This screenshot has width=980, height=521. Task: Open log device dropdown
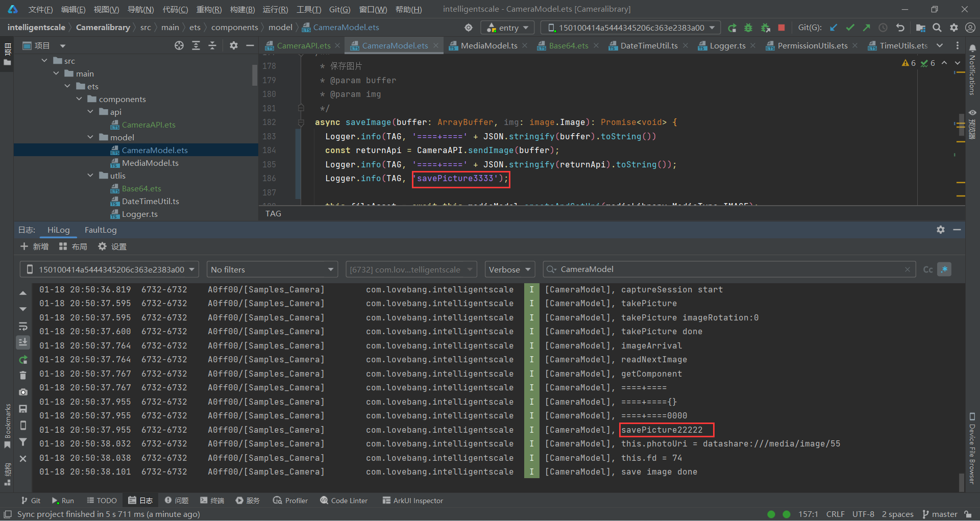(x=110, y=269)
